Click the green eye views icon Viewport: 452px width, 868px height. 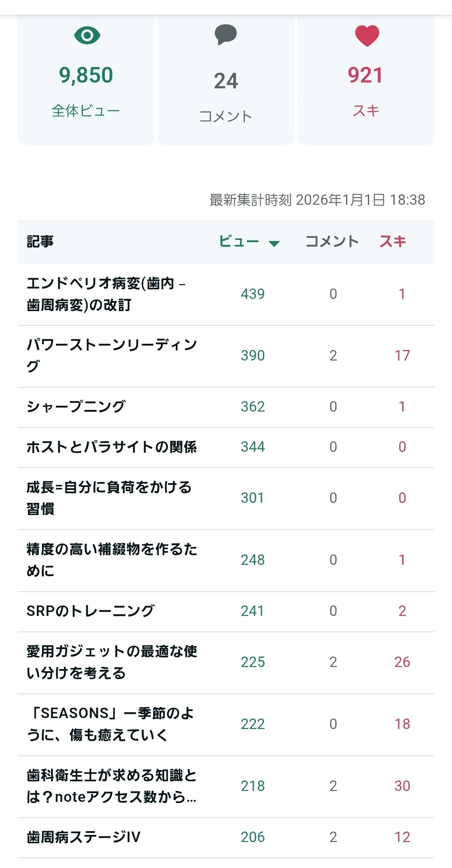click(x=87, y=36)
